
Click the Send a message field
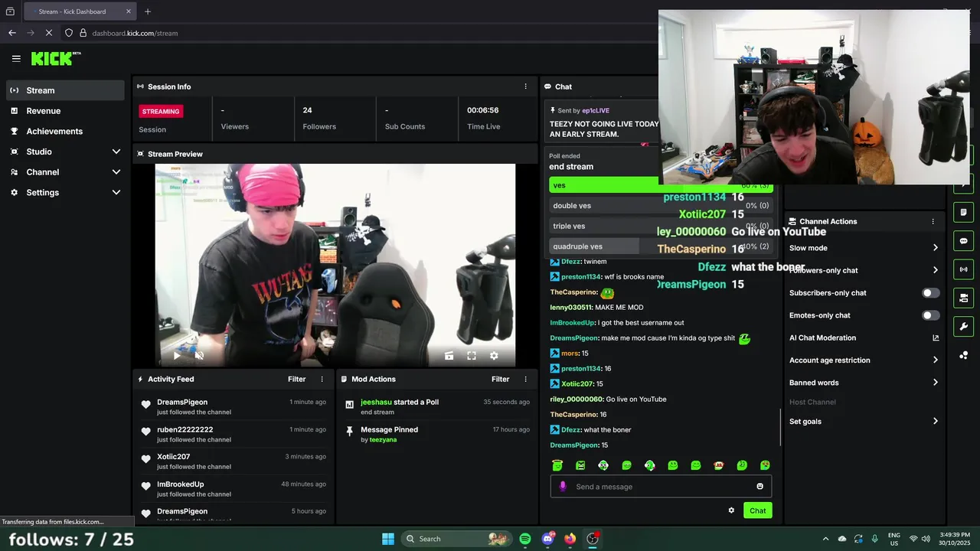(661, 487)
